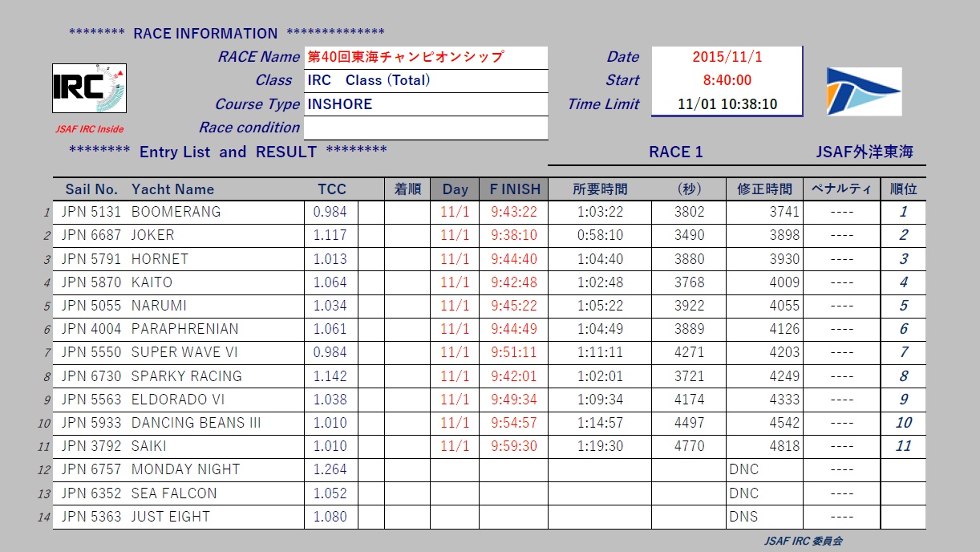Click the empty Race condition field
Image resolution: width=980 pixels, height=552 pixels.
coord(426,128)
